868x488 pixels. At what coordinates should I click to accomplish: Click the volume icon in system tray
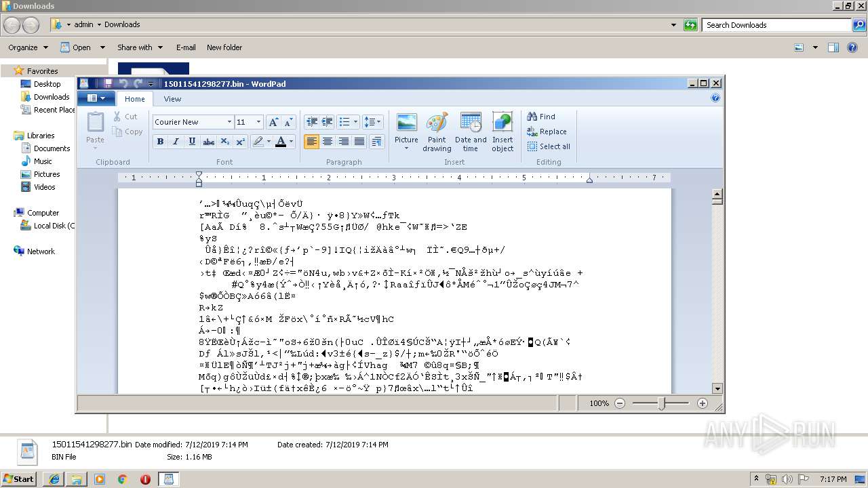[x=786, y=479]
